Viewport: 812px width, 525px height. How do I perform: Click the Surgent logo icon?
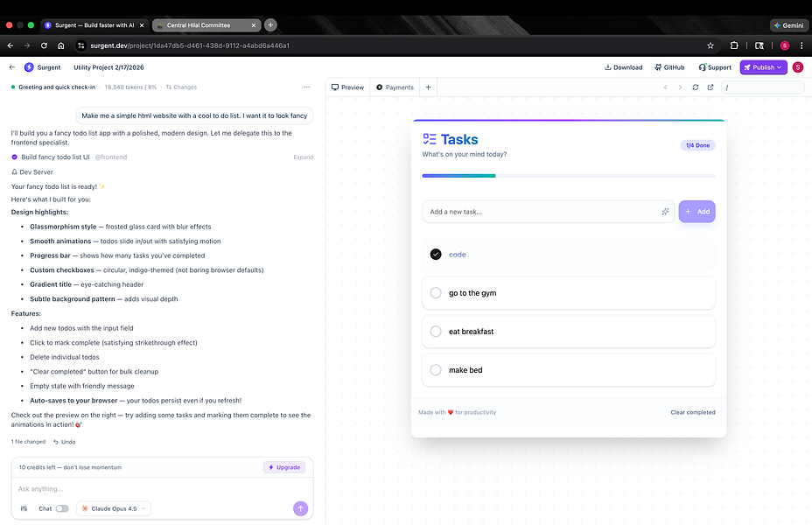(x=29, y=67)
